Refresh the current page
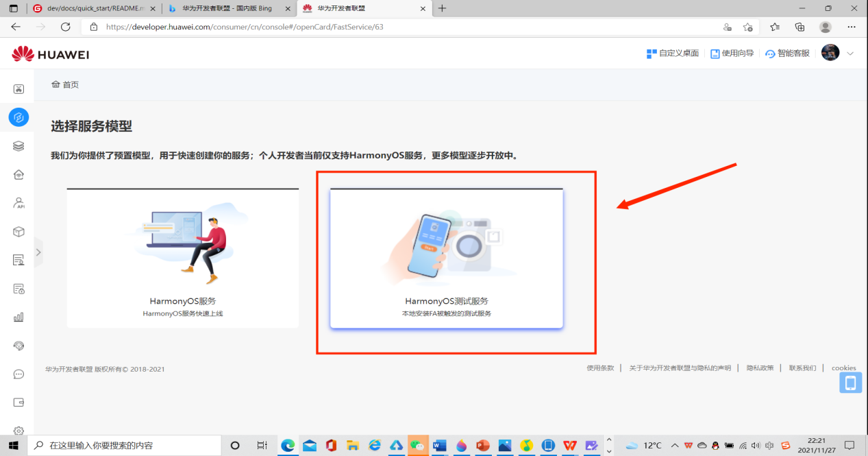The height and width of the screenshot is (456, 868). click(x=66, y=27)
